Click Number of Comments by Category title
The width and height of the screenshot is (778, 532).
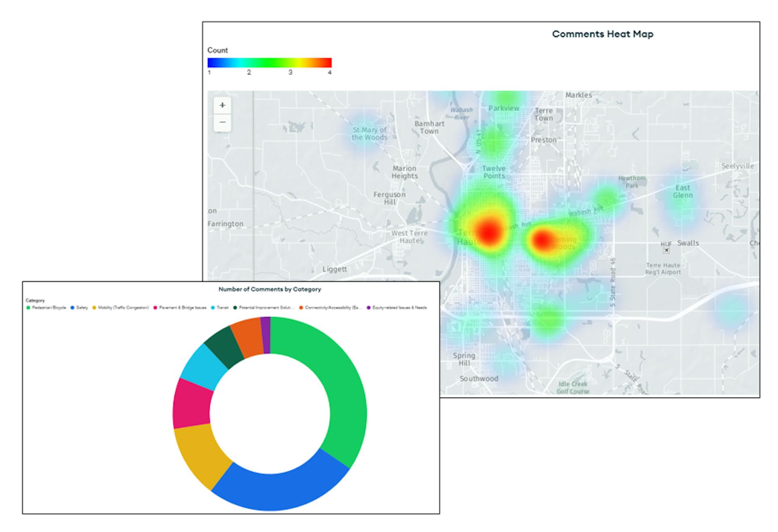(x=270, y=289)
